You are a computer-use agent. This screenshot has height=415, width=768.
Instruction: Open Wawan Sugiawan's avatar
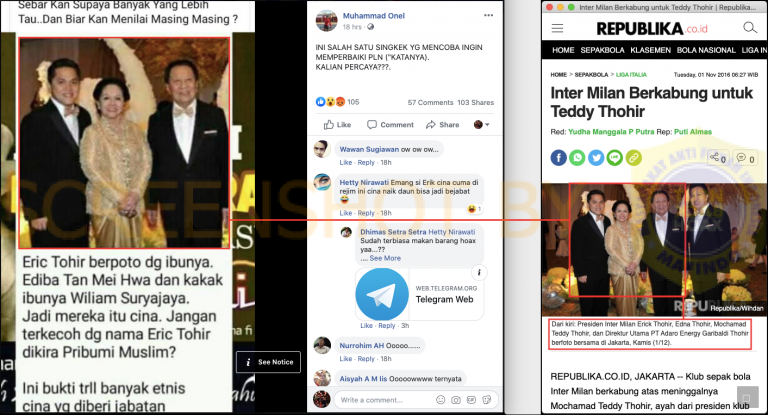click(x=322, y=149)
